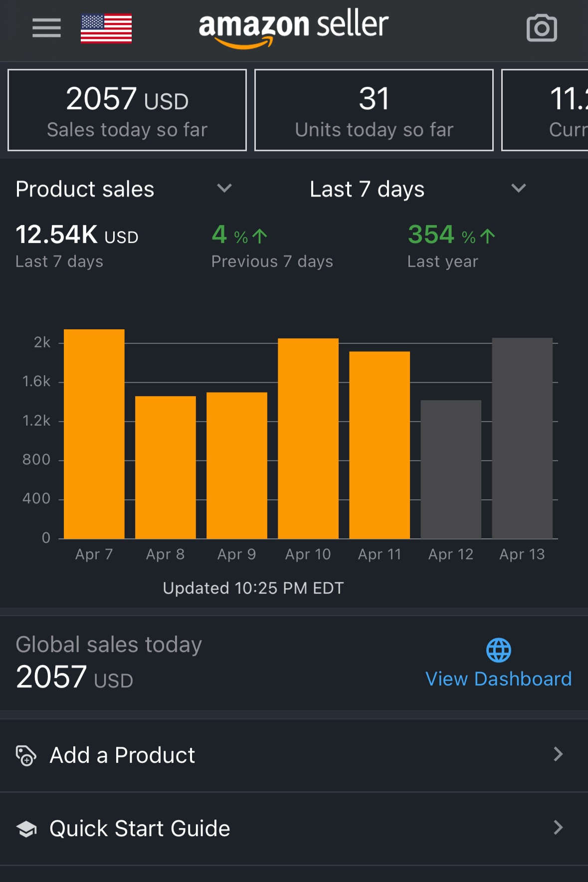
Task: Tap the orange Apr 7 sales bar
Action: click(94, 434)
